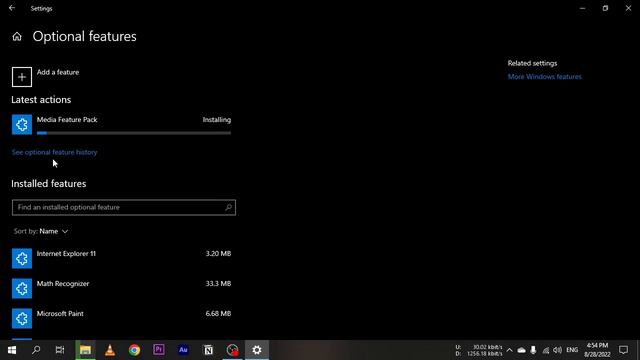Click the Settings gear in the taskbar
Screen dimensions: 640x360
click(x=257, y=350)
